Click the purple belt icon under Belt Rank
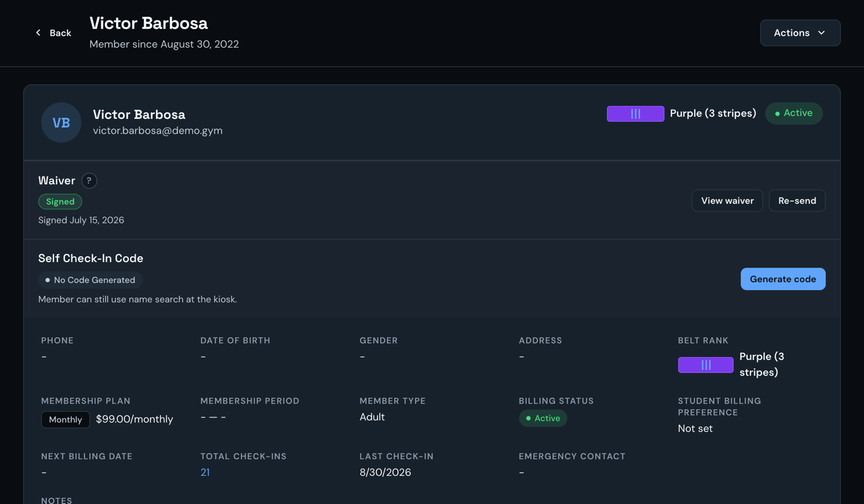The width and height of the screenshot is (864, 504). [706, 365]
